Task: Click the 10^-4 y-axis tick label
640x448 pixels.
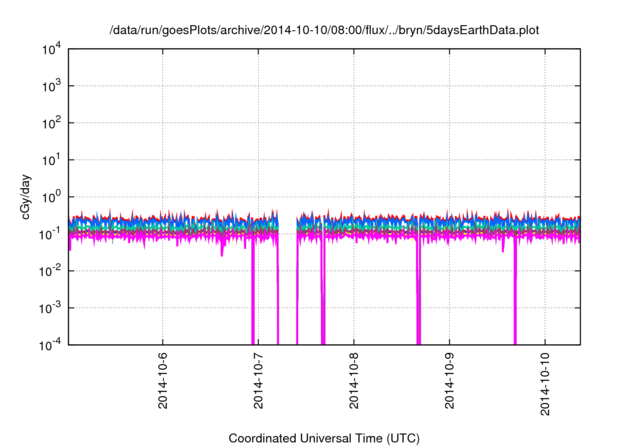Action: click(x=51, y=346)
